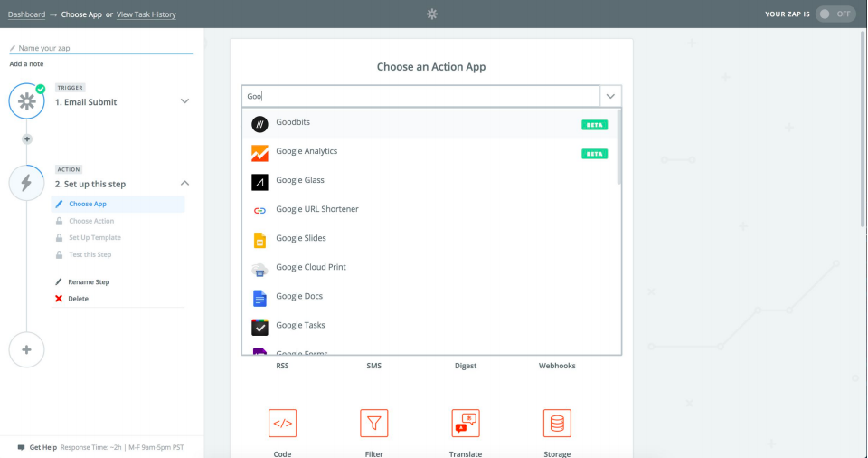The height and width of the screenshot is (458, 868).
Task: Click the page vertical scrollbar
Action: point(863,129)
